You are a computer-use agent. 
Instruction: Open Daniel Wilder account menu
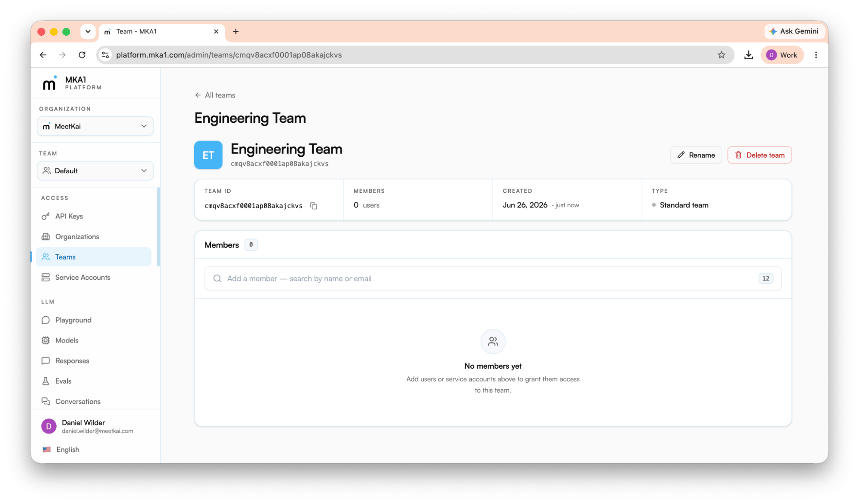95,426
